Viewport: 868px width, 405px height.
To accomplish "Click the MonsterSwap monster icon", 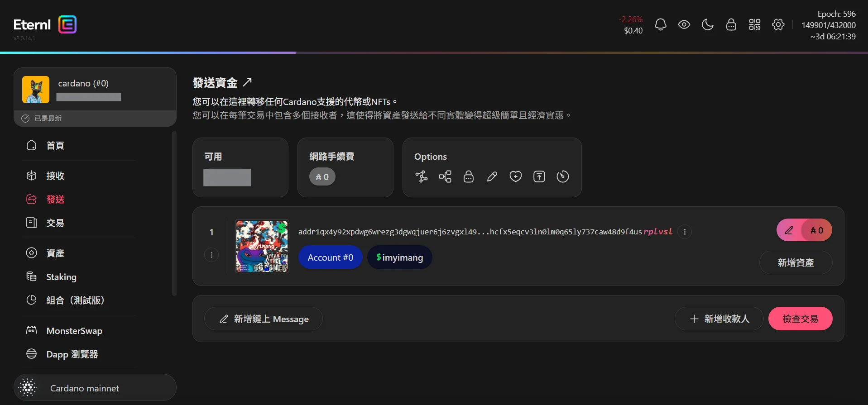I will (31, 330).
